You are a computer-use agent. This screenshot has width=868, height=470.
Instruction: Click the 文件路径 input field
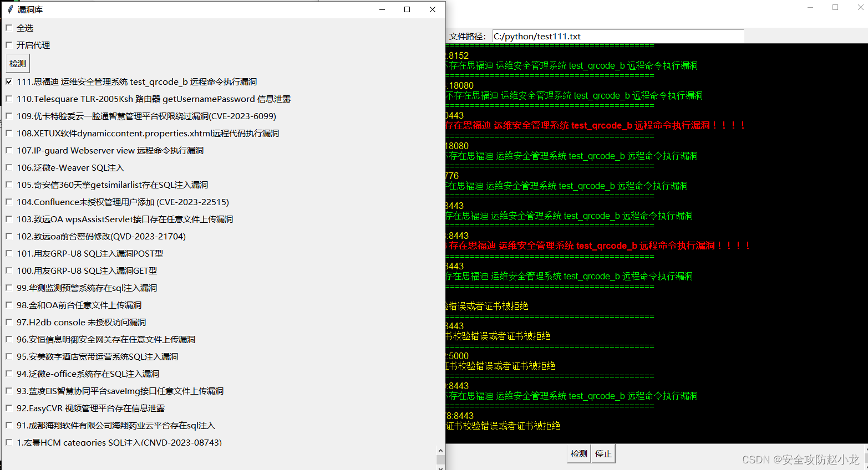click(x=618, y=36)
